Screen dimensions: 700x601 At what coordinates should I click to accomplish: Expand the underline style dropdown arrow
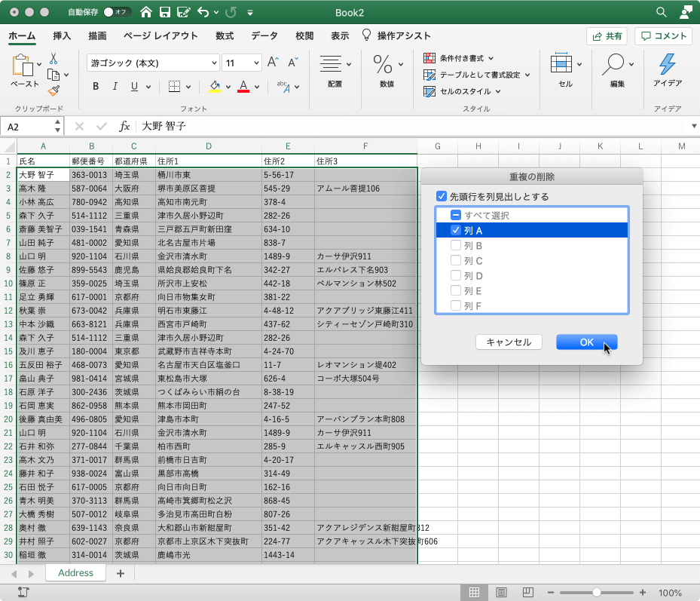pos(148,87)
